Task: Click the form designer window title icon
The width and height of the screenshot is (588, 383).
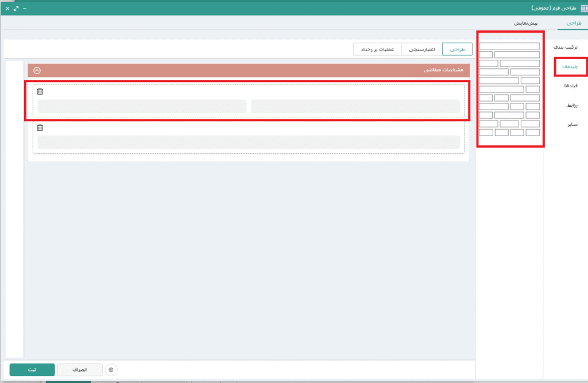Action: 581,9
